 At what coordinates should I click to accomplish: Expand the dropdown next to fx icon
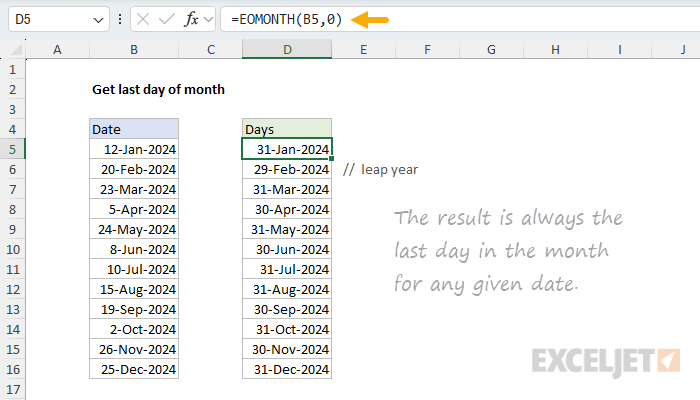pos(208,20)
